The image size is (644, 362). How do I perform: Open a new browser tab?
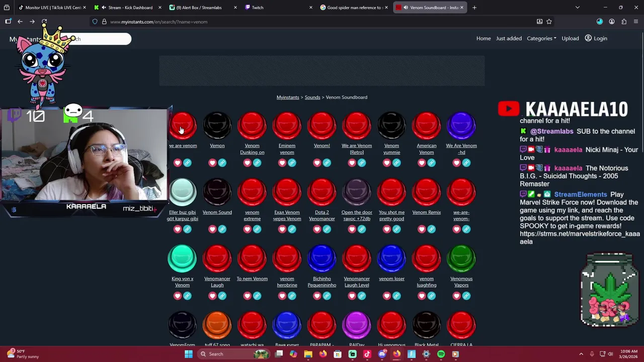click(474, 8)
